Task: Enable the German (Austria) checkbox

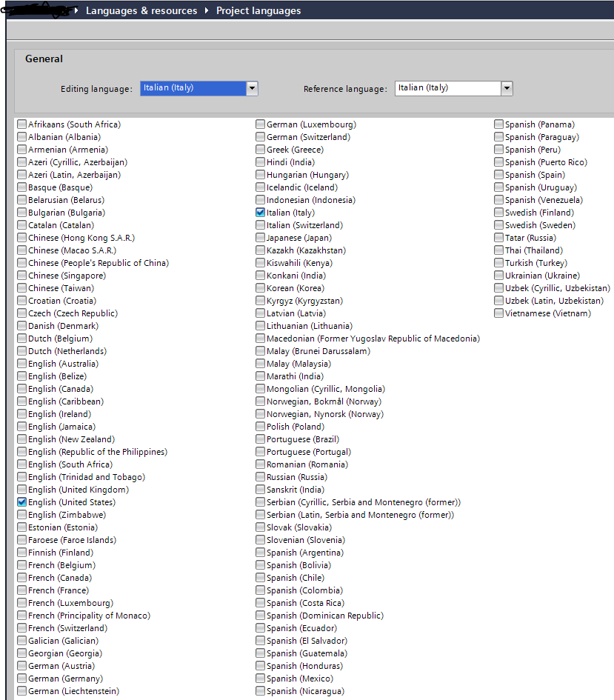Action: [22, 666]
